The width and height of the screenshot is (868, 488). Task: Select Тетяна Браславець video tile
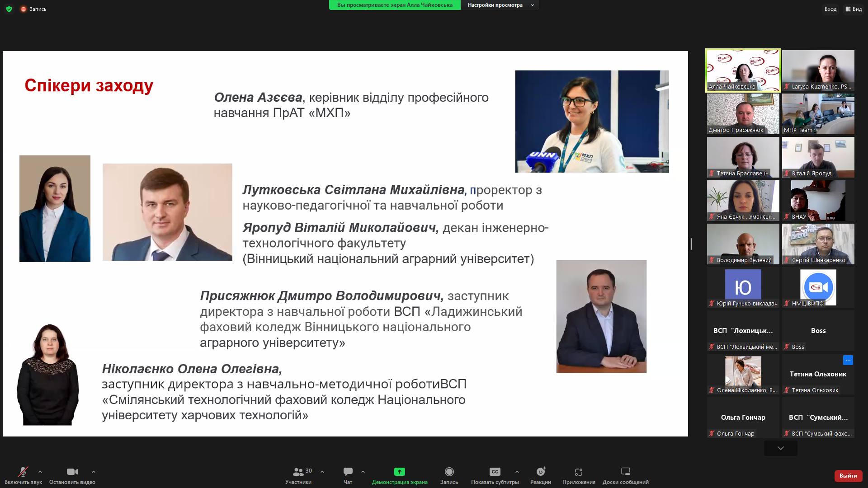(x=743, y=157)
